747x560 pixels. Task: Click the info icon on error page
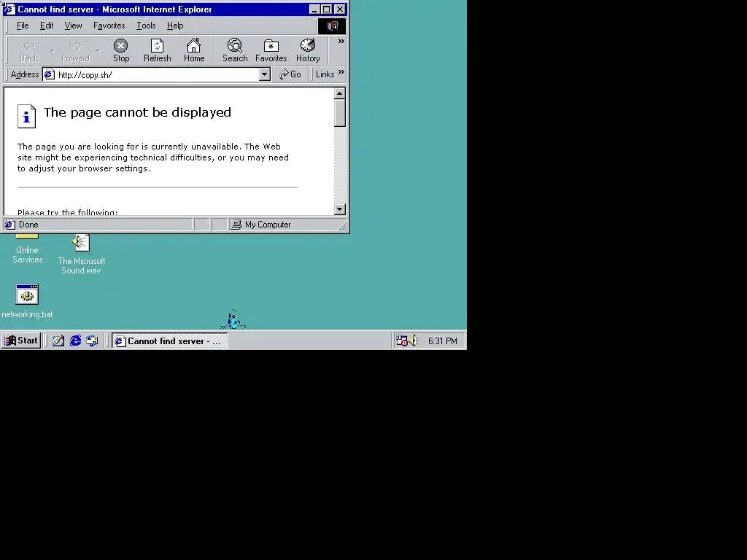tap(27, 116)
